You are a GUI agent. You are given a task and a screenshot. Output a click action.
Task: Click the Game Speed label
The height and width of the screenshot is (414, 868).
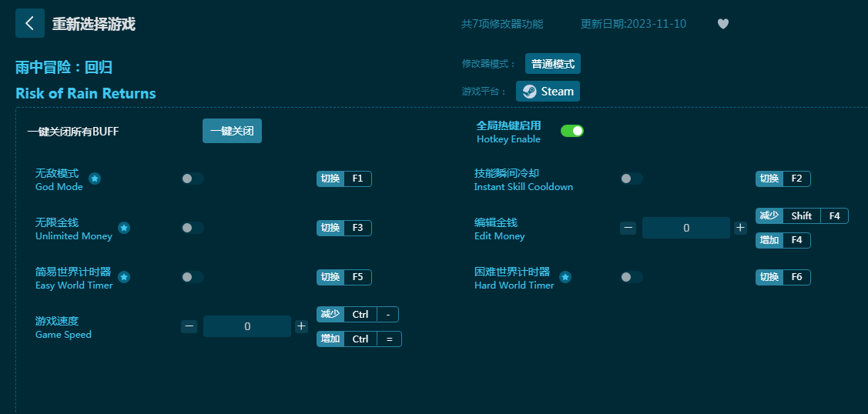pyautogui.click(x=63, y=335)
